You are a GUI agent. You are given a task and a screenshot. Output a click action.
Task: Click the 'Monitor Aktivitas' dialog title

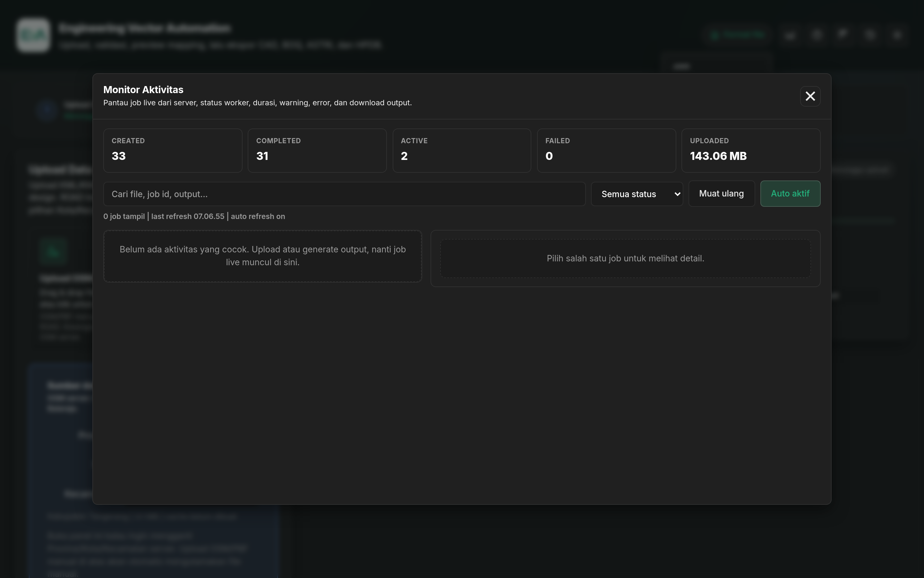143,90
